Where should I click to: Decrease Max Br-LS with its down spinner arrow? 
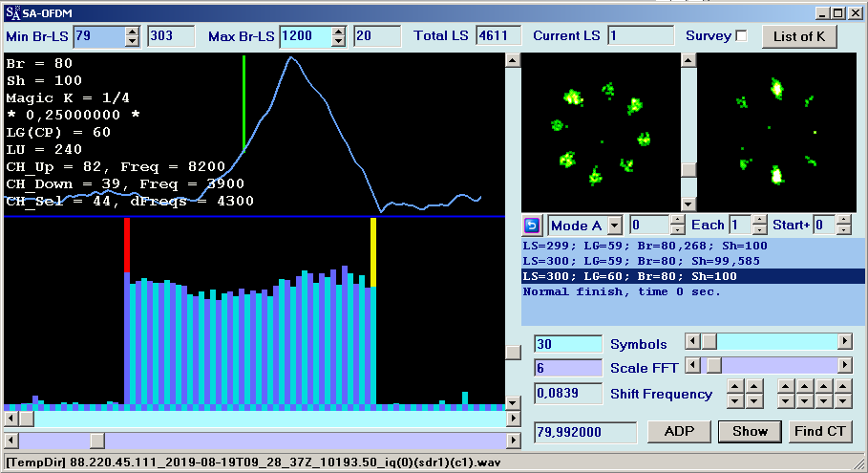(x=339, y=41)
